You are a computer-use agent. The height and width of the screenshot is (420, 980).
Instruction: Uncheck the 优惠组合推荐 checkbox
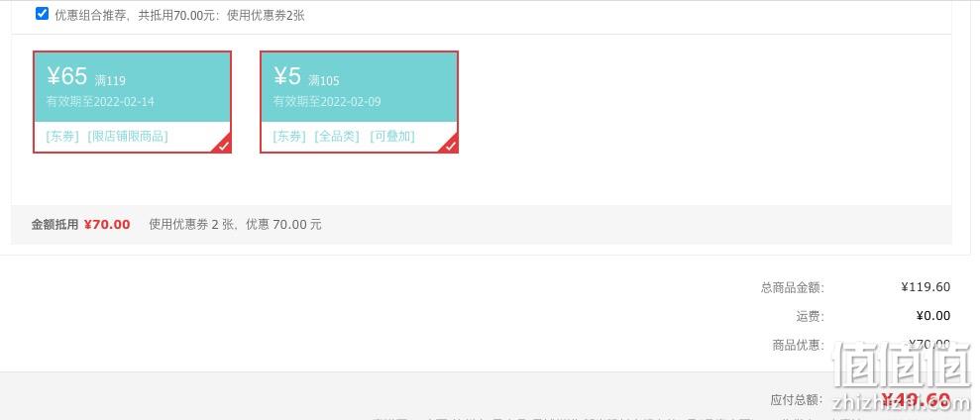[x=42, y=14]
